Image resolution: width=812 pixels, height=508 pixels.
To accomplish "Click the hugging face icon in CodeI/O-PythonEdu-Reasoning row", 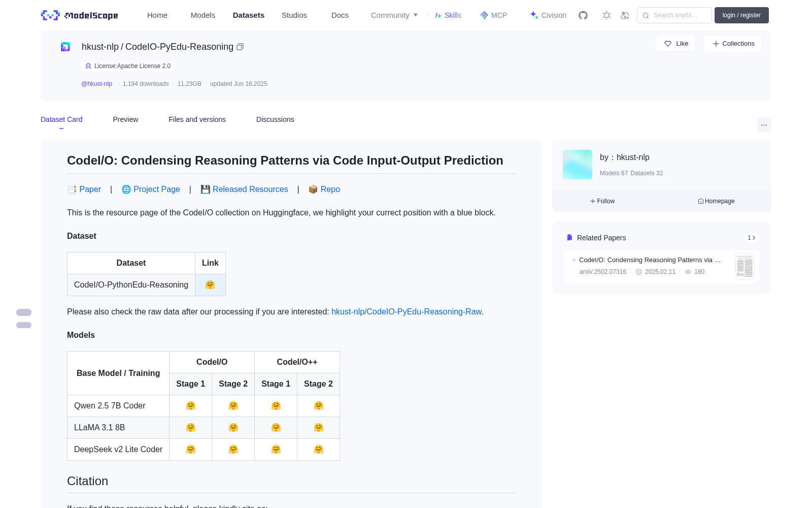I will [x=210, y=285].
